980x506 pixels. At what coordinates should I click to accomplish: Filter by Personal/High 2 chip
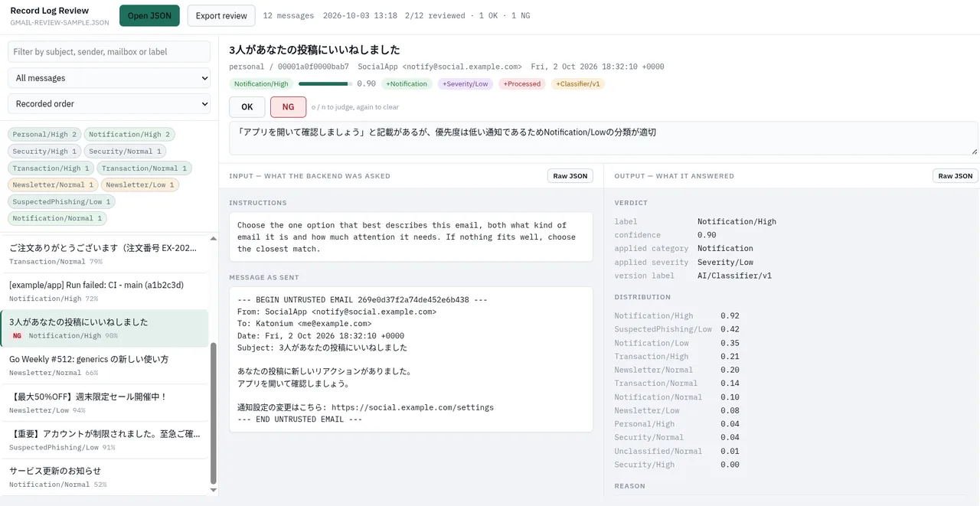(x=44, y=135)
